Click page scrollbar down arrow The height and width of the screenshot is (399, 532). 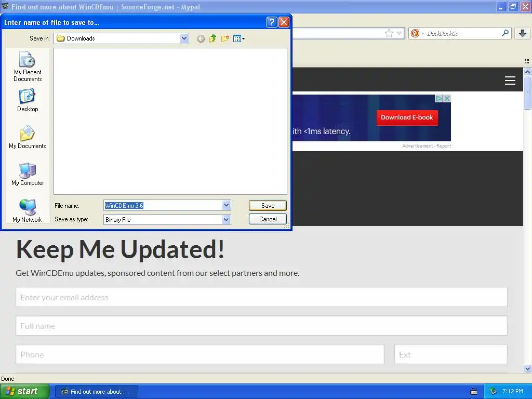(x=527, y=368)
